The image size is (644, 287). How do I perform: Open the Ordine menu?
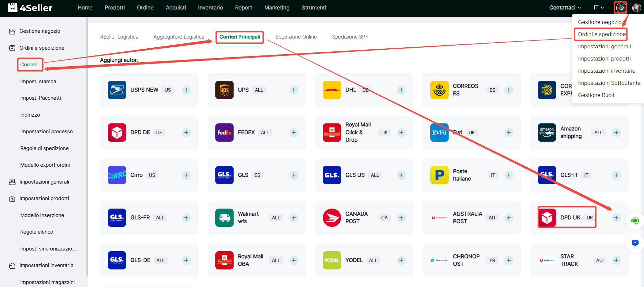tap(145, 7)
